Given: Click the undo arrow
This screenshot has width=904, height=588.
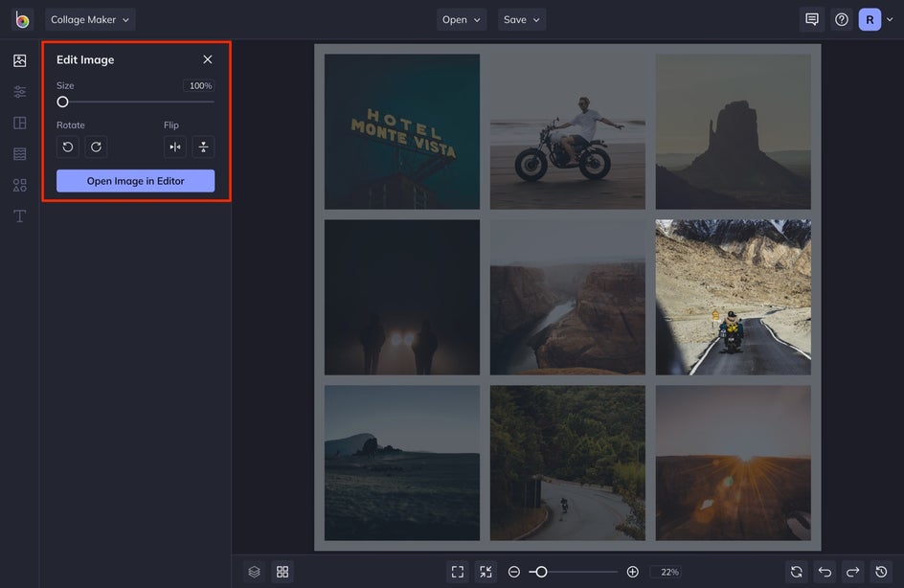Looking at the screenshot, I should [825, 572].
